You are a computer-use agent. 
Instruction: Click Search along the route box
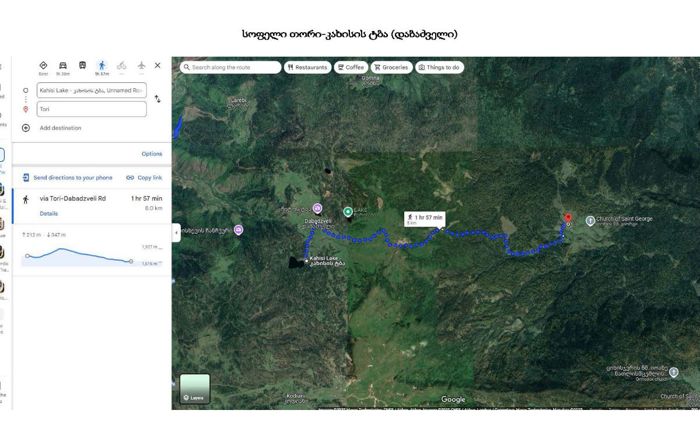point(231,67)
